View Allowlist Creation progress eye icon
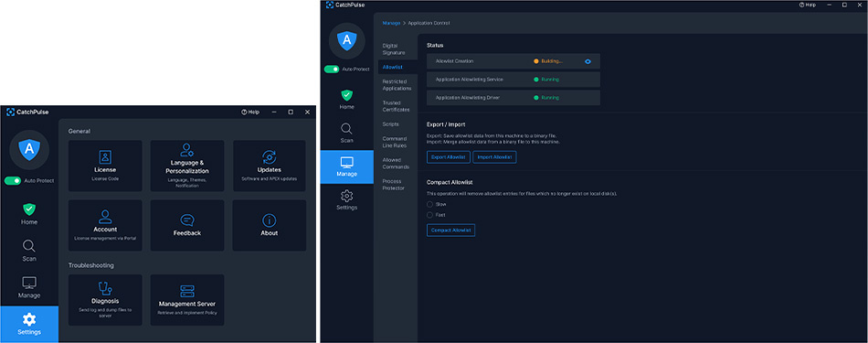 point(587,61)
